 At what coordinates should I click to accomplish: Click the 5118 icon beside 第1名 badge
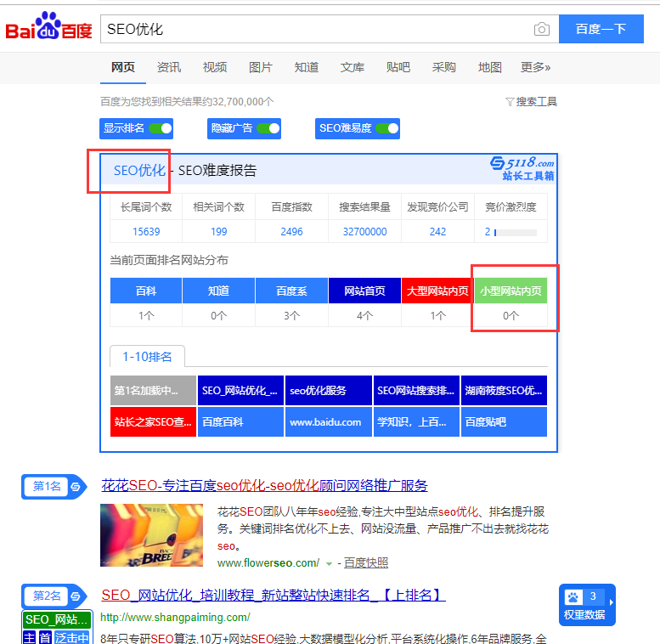[76, 487]
